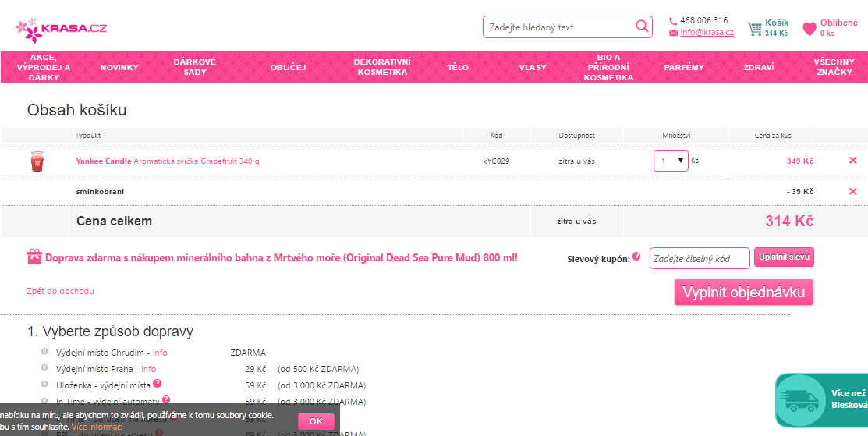Select Výdejní místo Chrudim shipping option

[44, 352]
